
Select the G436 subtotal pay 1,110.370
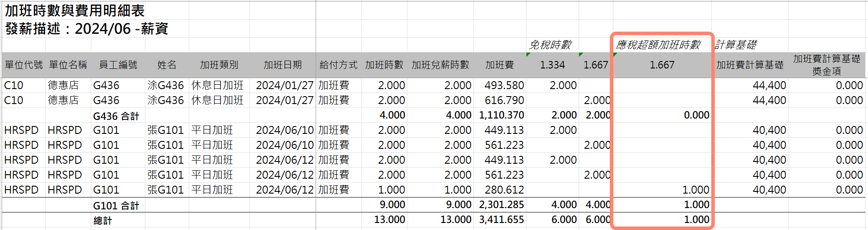501,115
